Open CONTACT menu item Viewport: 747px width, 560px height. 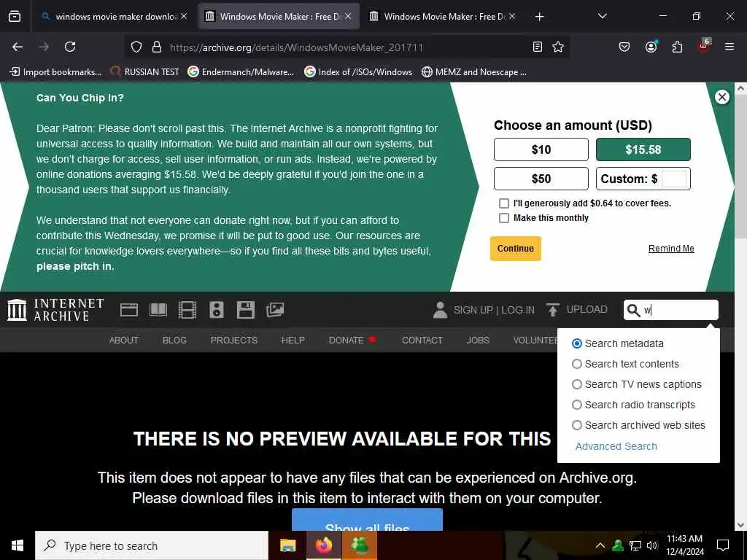422,341
